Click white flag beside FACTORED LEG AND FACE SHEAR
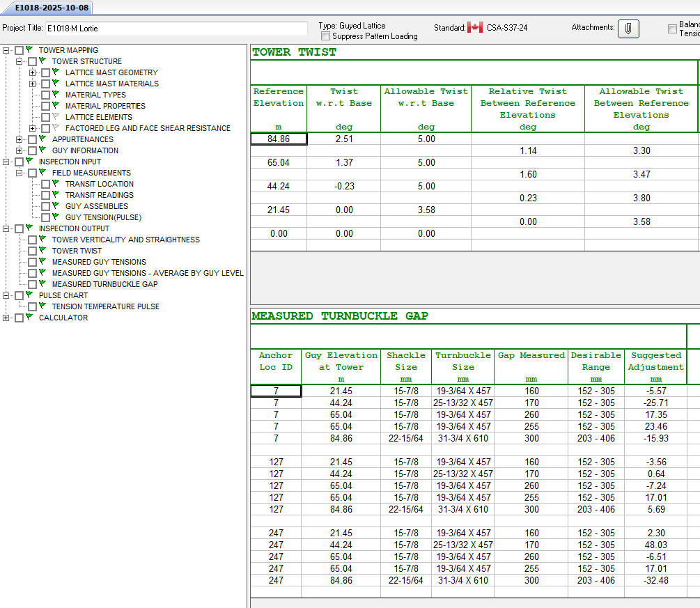This screenshot has height=608, width=700. pos(56,127)
